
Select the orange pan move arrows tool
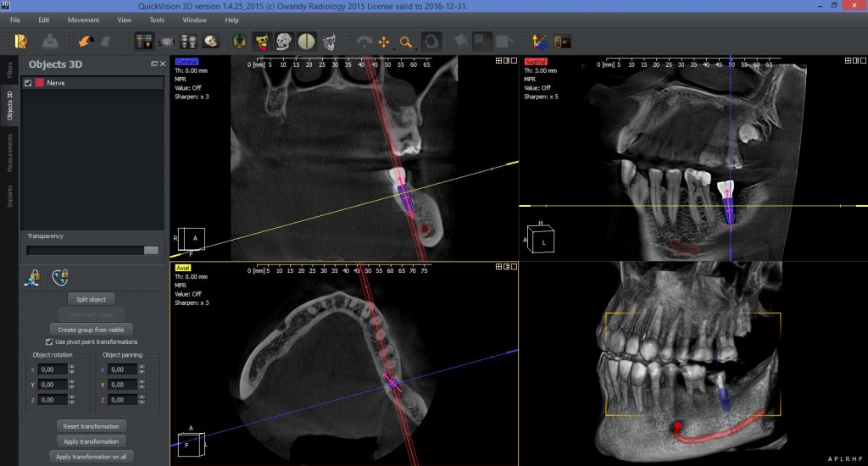[384, 41]
